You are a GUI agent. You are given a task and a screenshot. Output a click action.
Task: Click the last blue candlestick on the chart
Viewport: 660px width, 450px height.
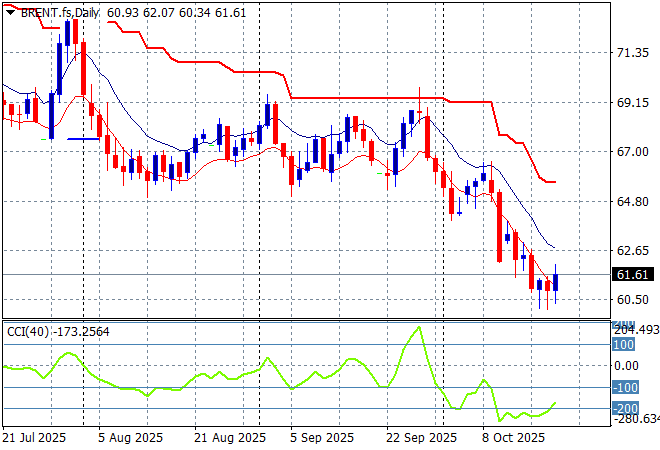(556, 282)
